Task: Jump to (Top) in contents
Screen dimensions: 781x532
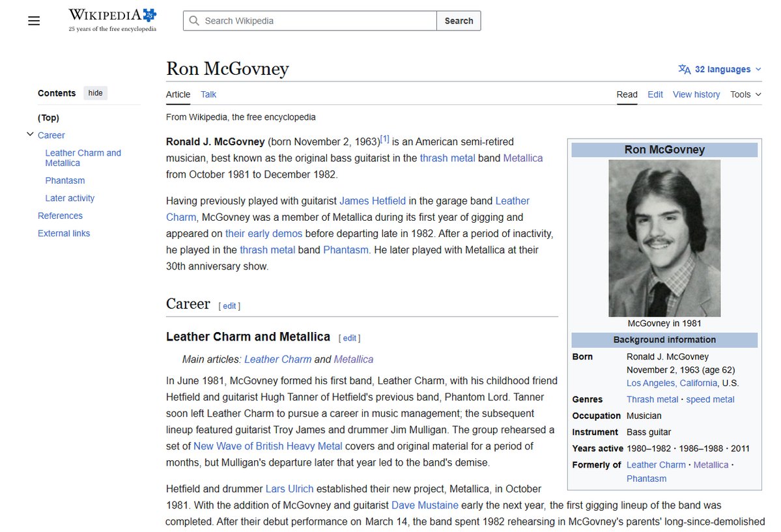Action: [x=48, y=118]
